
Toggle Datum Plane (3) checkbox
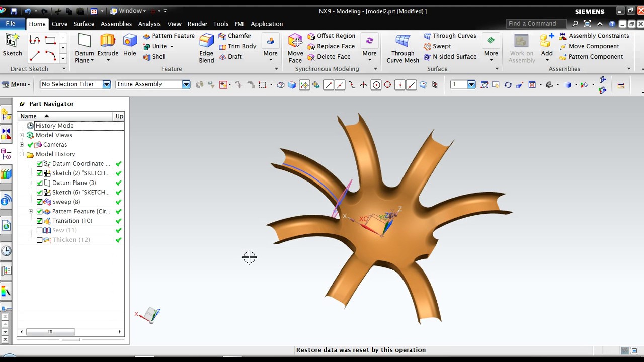pos(40,183)
